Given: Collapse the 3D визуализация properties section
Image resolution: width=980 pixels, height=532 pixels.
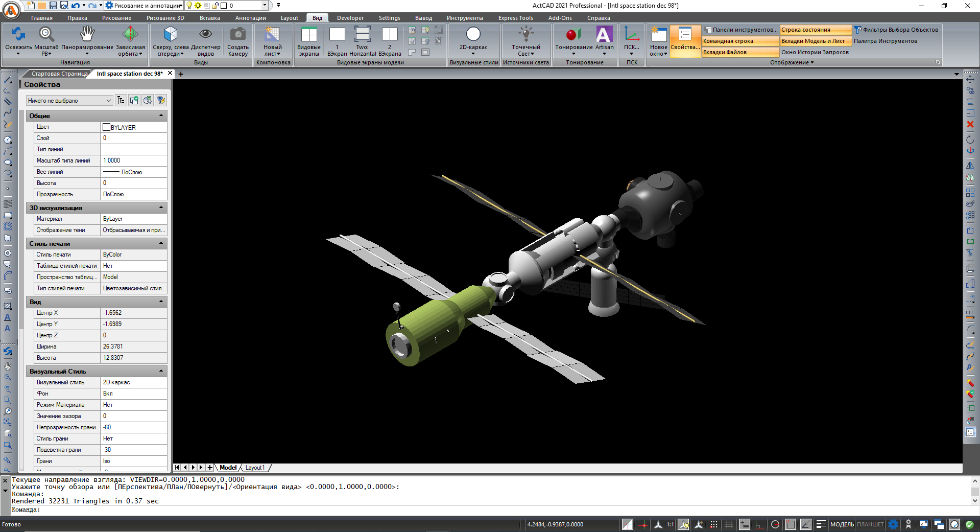Looking at the screenshot, I should (x=161, y=207).
